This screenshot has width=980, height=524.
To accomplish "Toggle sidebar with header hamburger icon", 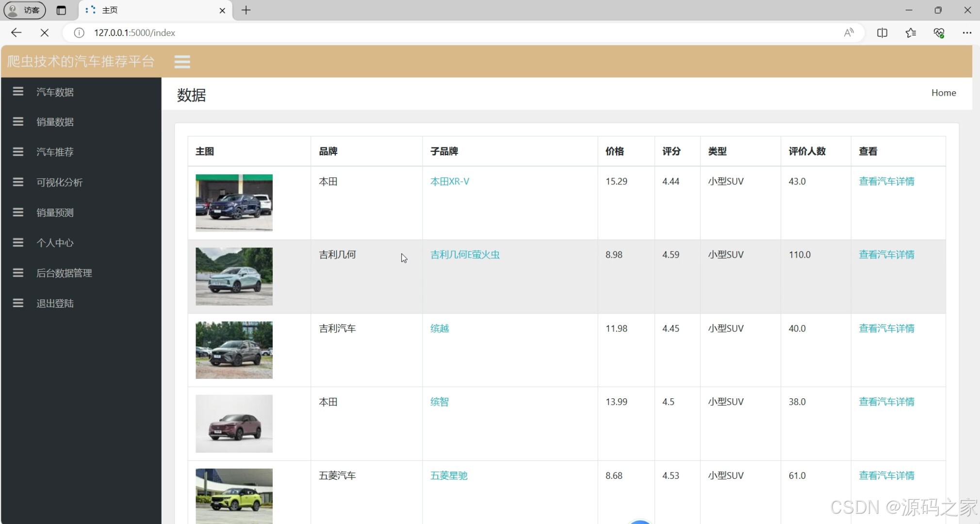I will coord(182,62).
